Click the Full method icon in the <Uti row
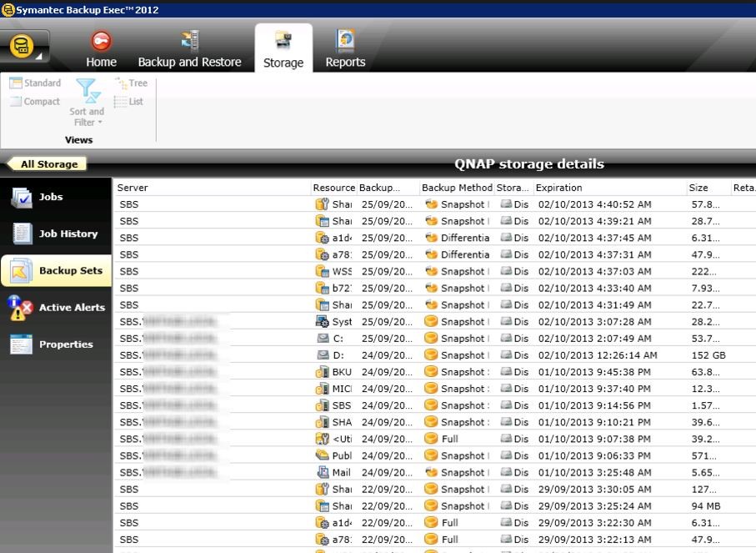This screenshot has height=553, width=756. click(x=431, y=439)
